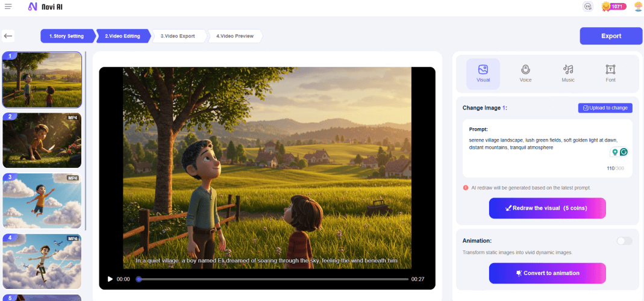Select scene thumbnail 1
Screen dimensions: 644x301
[x=42, y=79]
